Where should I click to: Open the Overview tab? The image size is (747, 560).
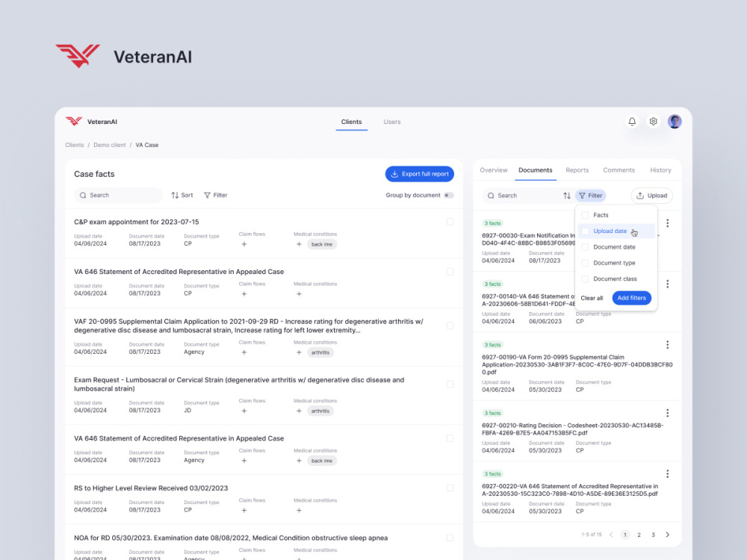click(x=494, y=170)
